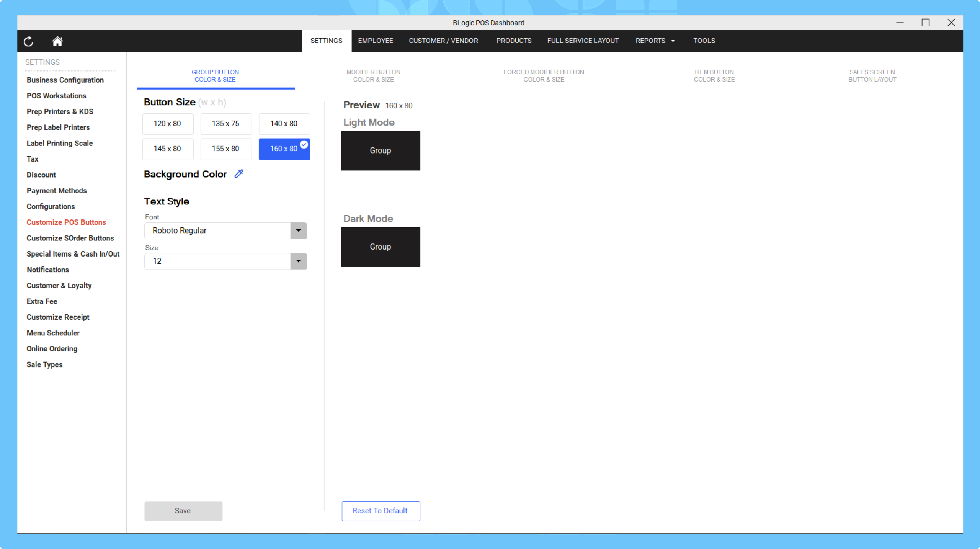Close the BLogic POS Dashboard window
The image size is (980, 549).
[x=951, y=23]
